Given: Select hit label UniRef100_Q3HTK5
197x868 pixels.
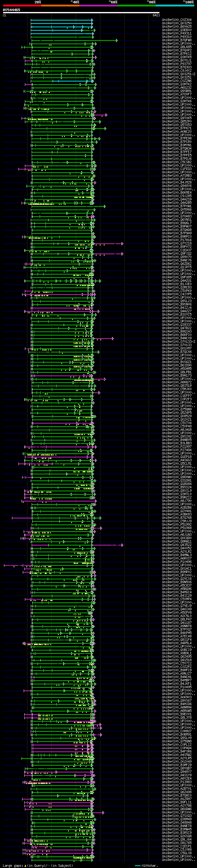Looking at the screenshot, I should click(177, 57).
